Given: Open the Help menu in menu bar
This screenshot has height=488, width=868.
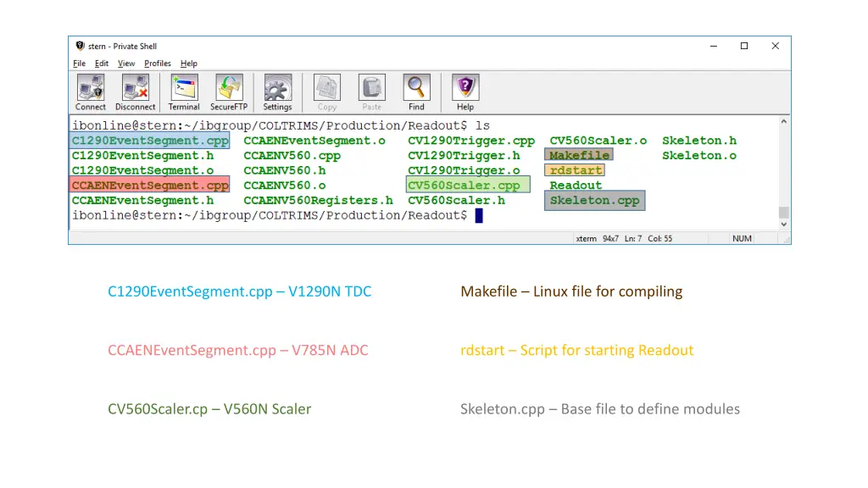Looking at the screenshot, I should coord(189,64).
